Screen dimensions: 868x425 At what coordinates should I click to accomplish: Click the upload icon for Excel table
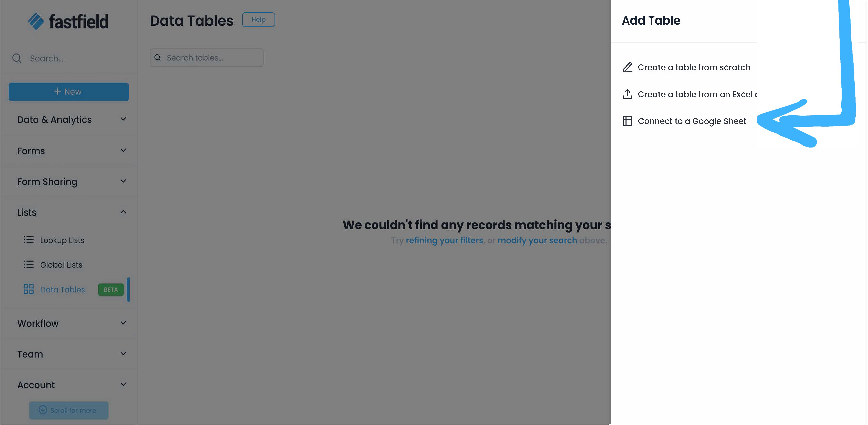(x=627, y=94)
